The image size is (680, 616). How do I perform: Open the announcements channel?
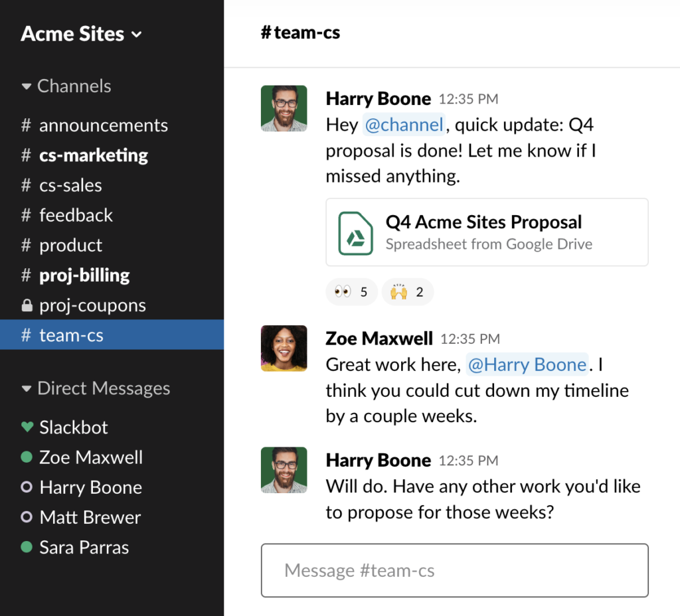pyautogui.click(x=112, y=125)
